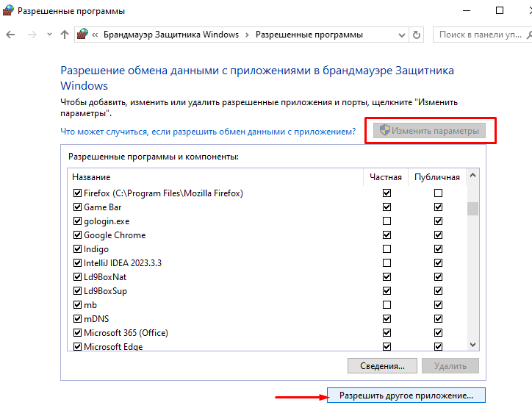Image resolution: width=532 pixels, height=408 pixels.
Task: Go back with the back arrow
Action: pyautogui.click(x=10, y=35)
